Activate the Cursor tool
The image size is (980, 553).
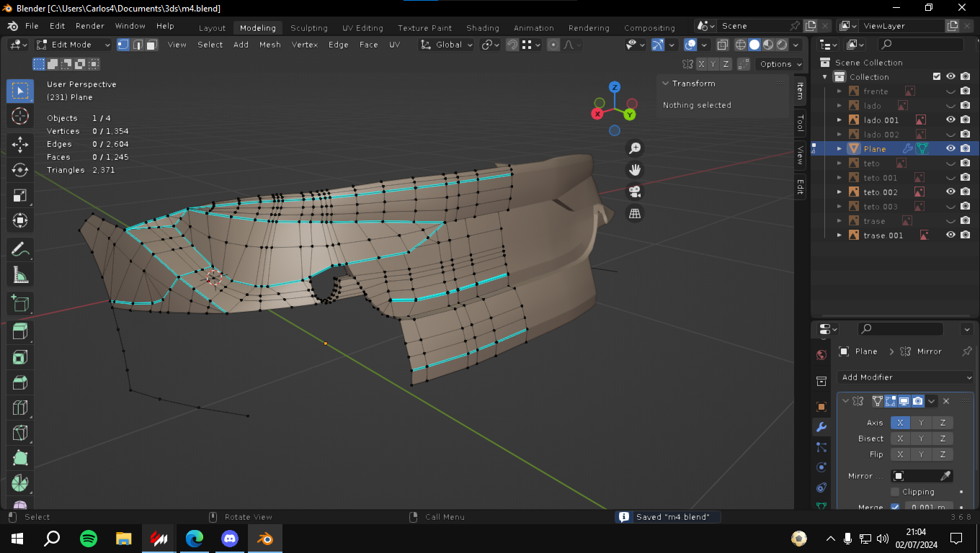tap(20, 116)
